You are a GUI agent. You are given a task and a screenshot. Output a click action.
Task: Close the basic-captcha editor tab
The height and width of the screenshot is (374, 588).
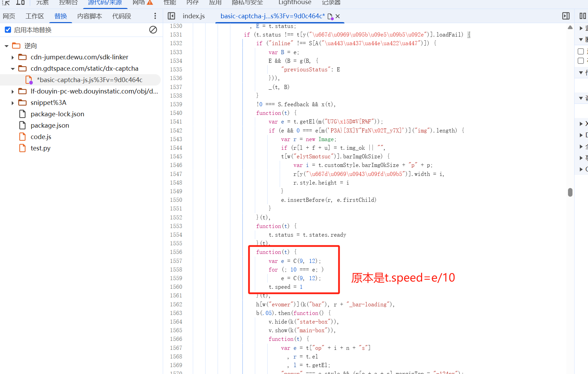(x=338, y=16)
